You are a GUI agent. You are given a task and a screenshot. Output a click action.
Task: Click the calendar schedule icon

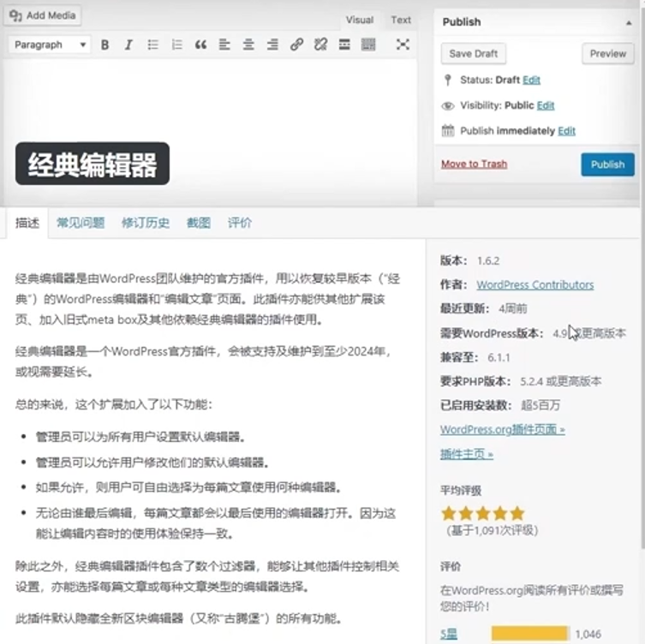[447, 131]
